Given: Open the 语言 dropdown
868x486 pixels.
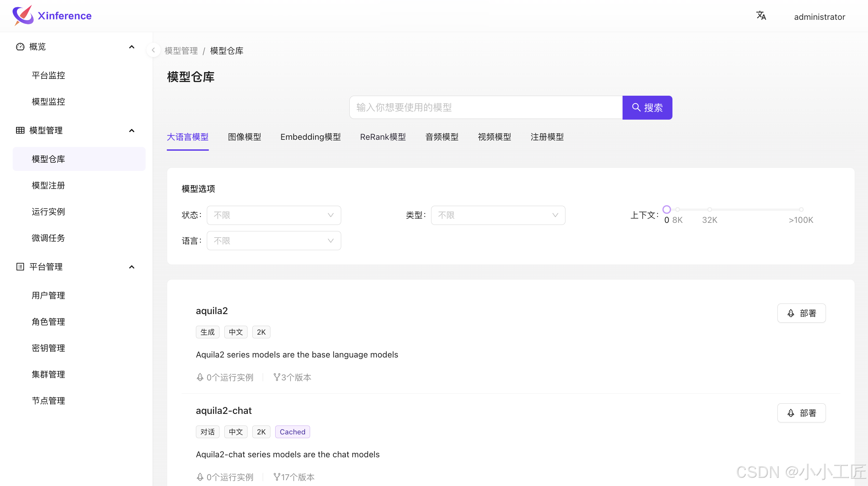Looking at the screenshot, I should tap(273, 241).
